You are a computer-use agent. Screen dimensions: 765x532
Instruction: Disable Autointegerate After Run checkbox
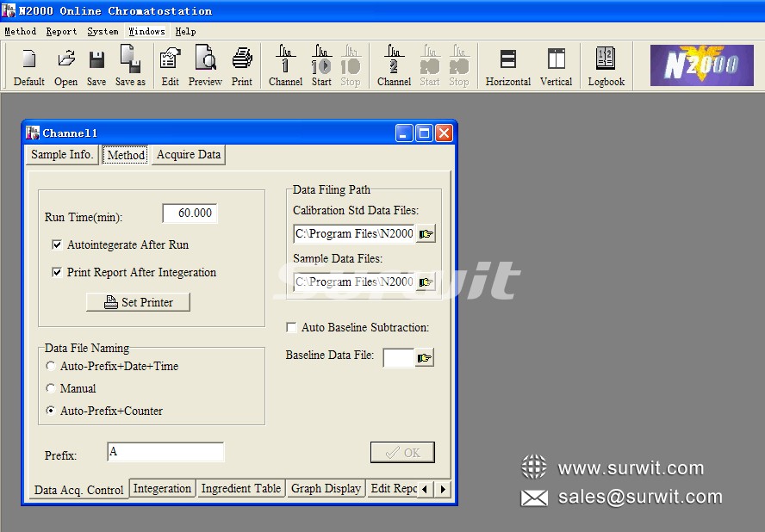tap(58, 245)
